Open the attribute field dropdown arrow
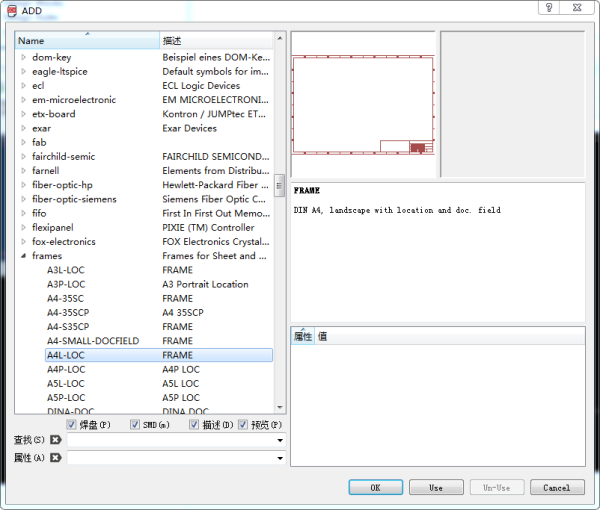Screen dimensions: 600x510 [280, 458]
